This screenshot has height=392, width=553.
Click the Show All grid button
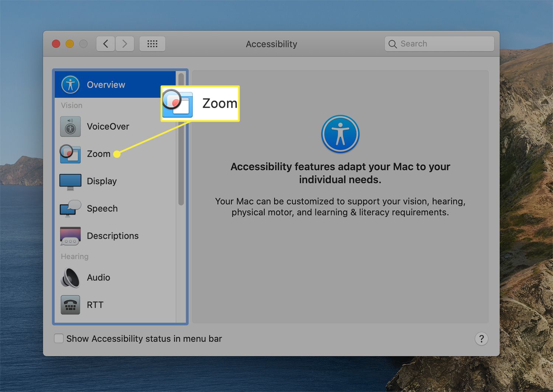point(152,44)
